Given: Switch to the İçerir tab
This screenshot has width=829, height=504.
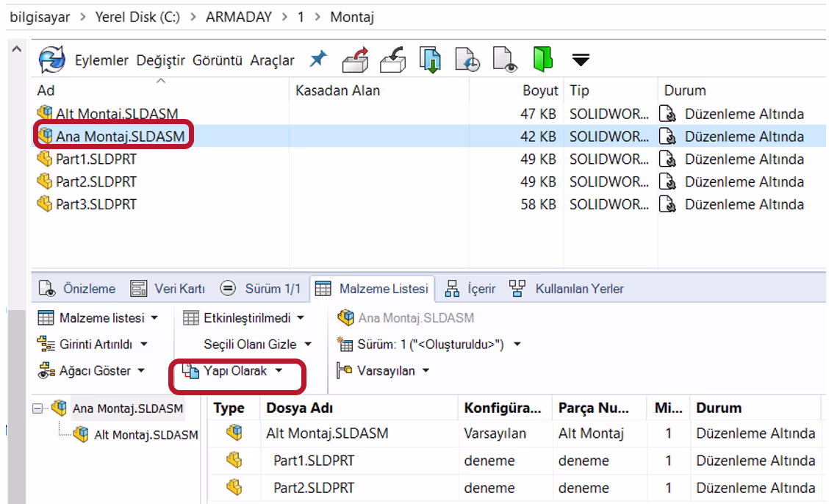Looking at the screenshot, I should 470,289.
